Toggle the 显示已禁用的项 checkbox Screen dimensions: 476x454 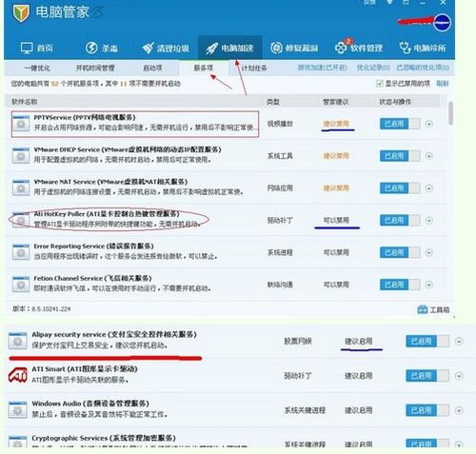pyautogui.click(x=379, y=84)
